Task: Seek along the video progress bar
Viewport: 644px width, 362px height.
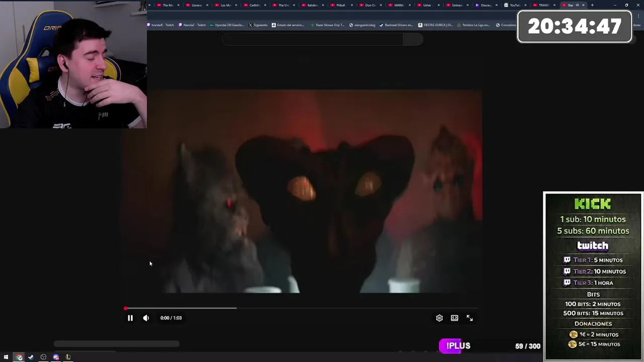Action: 301,308
